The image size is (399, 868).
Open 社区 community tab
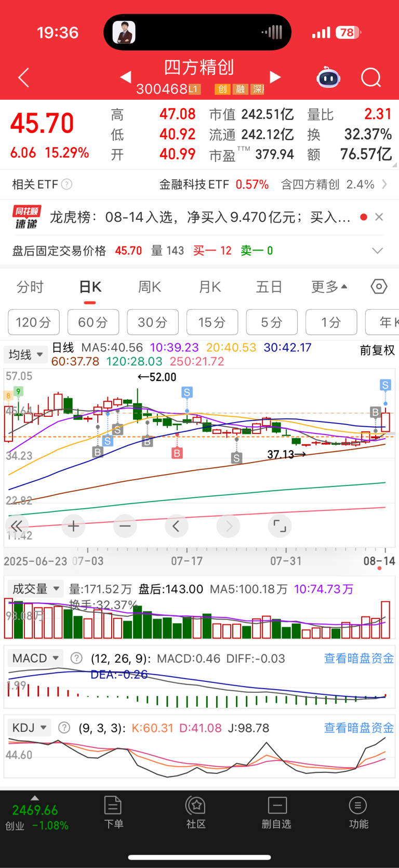tap(196, 812)
